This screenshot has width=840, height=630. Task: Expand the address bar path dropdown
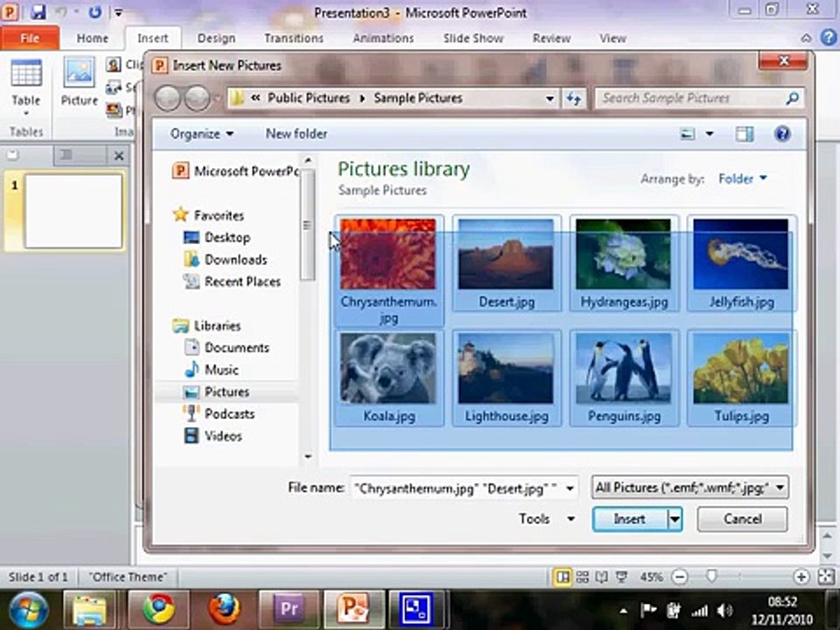(549, 99)
